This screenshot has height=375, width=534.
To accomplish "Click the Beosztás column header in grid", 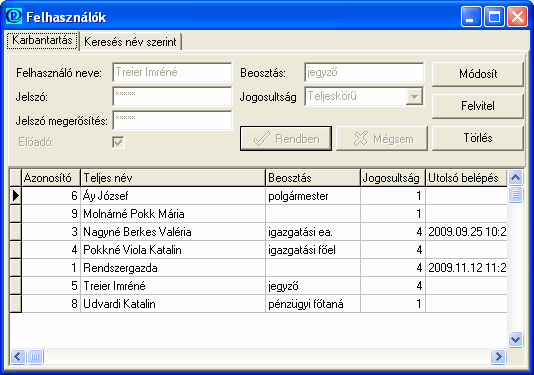I will pos(313,177).
